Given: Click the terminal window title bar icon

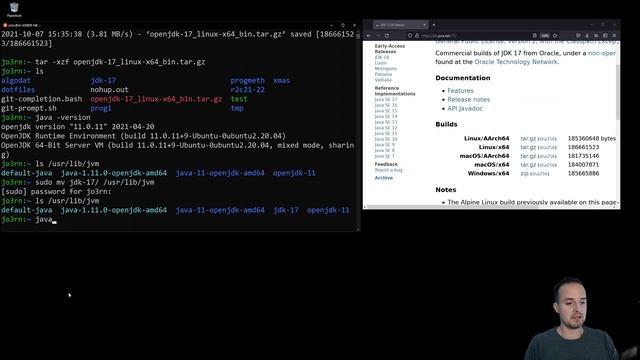Looking at the screenshot, I should 4,25.
